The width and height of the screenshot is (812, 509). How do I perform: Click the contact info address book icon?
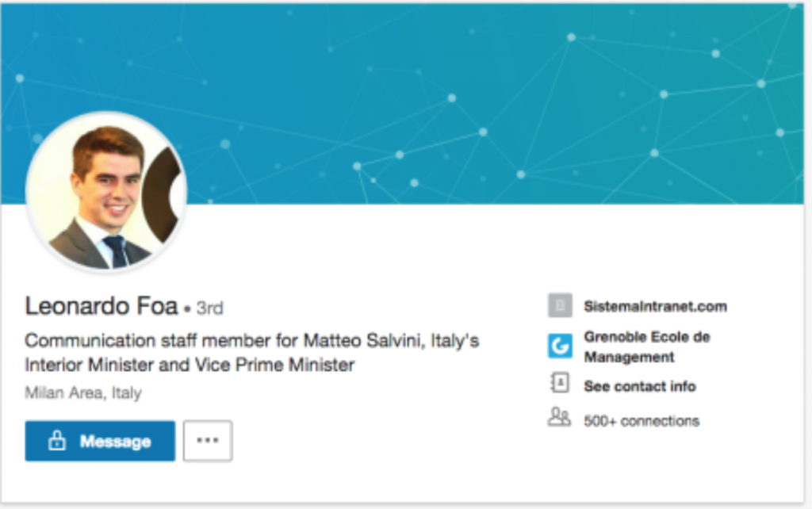[x=560, y=385]
